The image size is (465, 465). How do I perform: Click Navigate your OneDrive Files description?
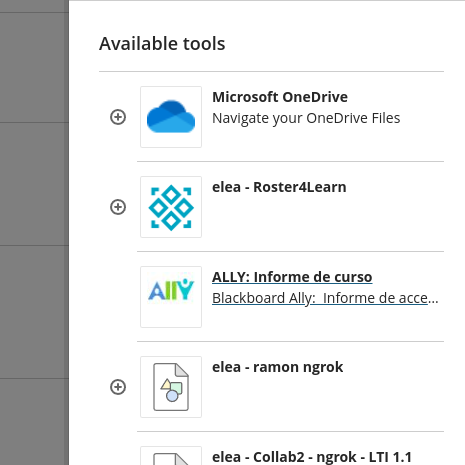point(306,118)
